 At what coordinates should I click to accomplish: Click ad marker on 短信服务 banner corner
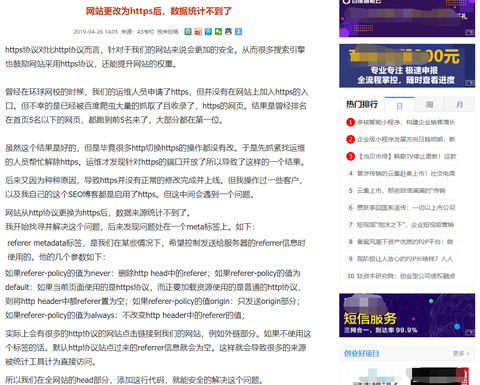point(470,332)
